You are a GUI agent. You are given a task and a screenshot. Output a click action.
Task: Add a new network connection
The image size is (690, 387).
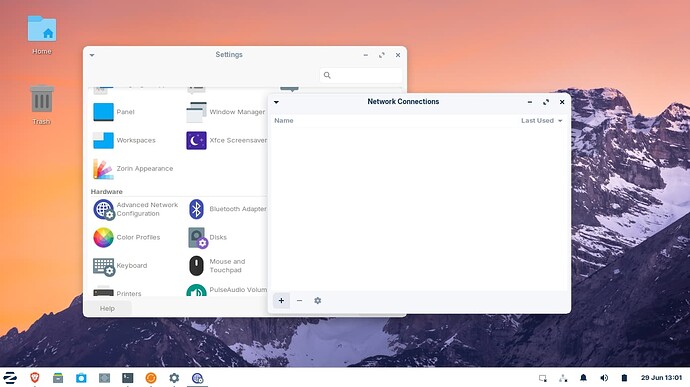pyautogui.click(x=281, y=301)
